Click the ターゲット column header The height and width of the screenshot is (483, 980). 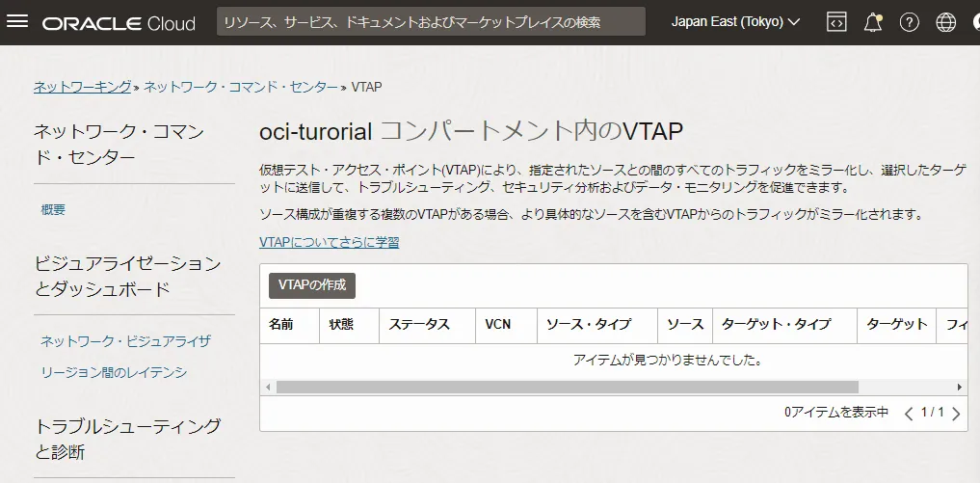(896, 325)
